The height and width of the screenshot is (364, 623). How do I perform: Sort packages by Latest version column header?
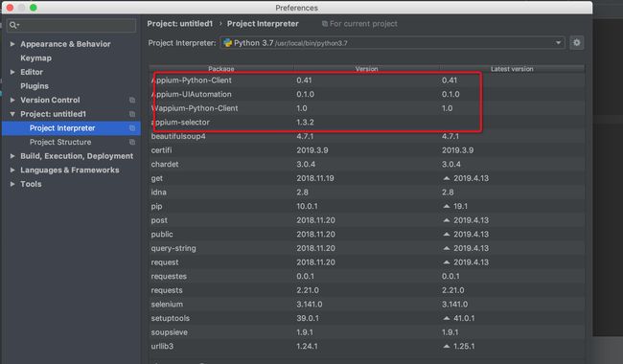coord(512,69)
